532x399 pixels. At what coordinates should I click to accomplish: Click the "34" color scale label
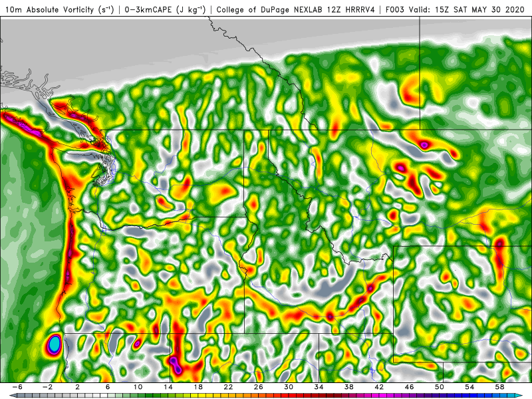319,387
